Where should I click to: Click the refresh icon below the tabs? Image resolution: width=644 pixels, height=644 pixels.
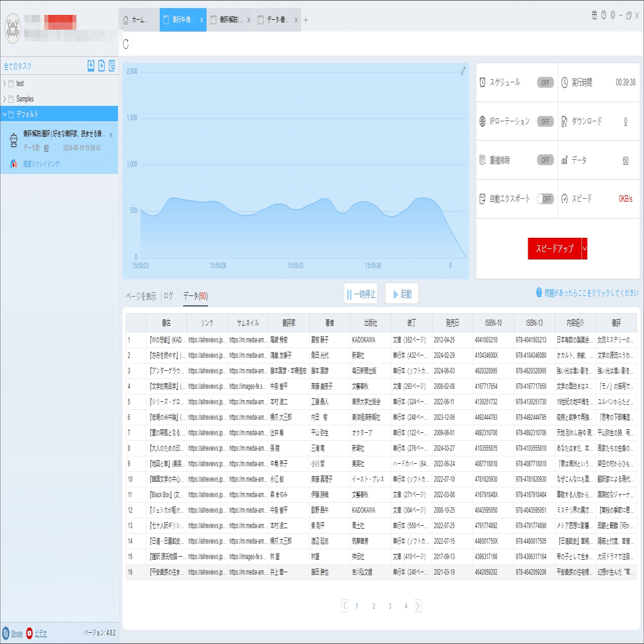(x=126, y=44)
